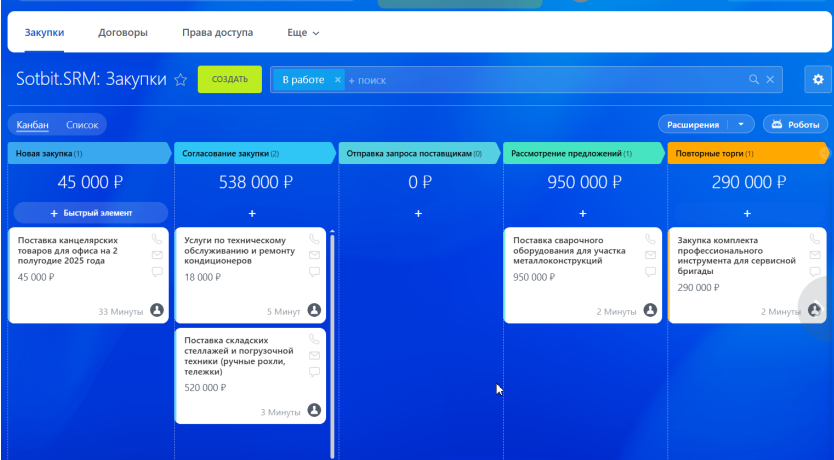Switch to the Закупки tab
The height and width of the screenshot is (460, 834).
[x=44, y=32]
